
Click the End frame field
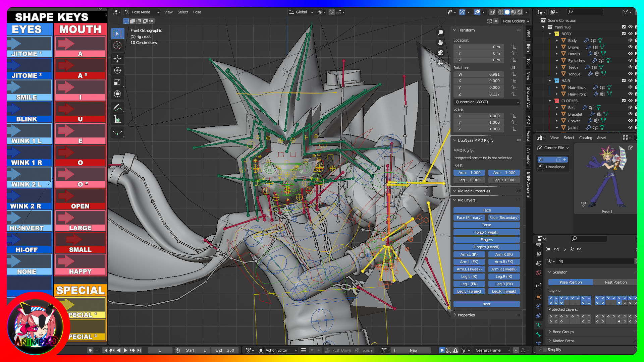[x=225, y=350]
